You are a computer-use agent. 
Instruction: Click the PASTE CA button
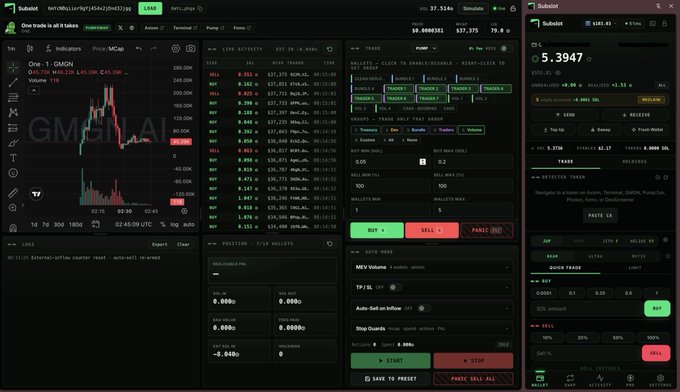point(600,215)
